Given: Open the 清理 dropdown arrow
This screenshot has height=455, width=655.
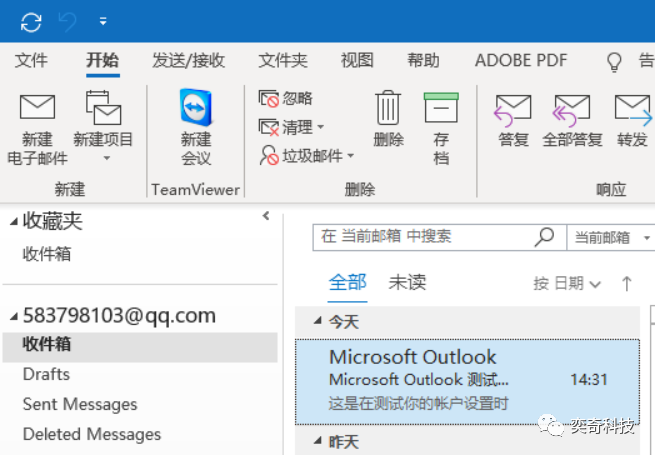Looking at the screenshot, I should tap(321, 127).
